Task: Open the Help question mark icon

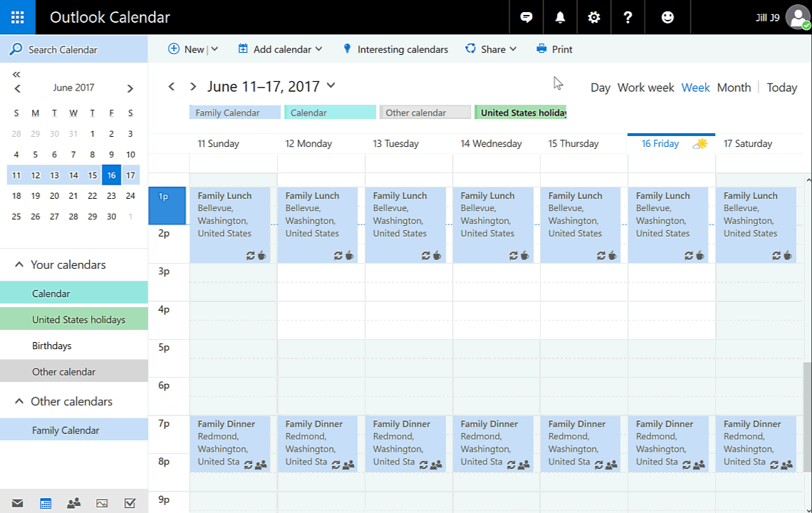Action: tap(628, 17)
